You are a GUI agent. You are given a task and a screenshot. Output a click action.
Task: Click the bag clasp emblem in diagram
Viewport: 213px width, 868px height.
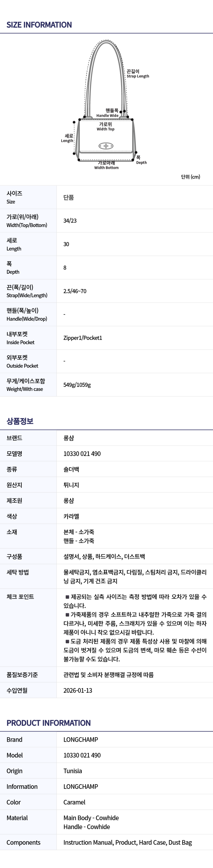pos(106,146)
